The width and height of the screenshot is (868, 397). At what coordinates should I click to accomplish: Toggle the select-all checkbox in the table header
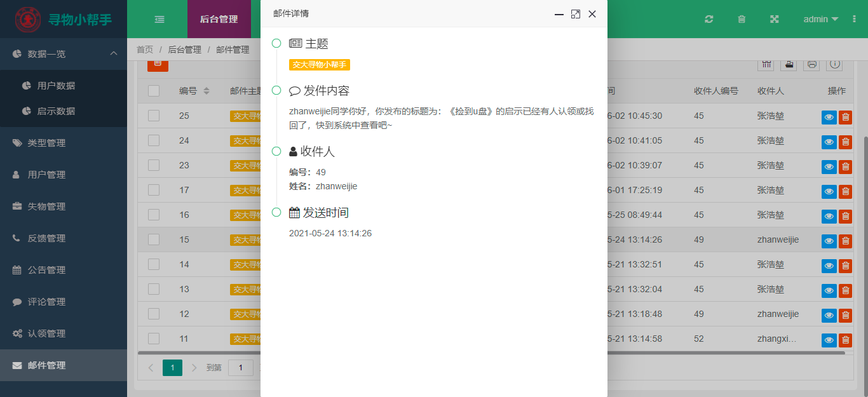[x=154, y=91]
